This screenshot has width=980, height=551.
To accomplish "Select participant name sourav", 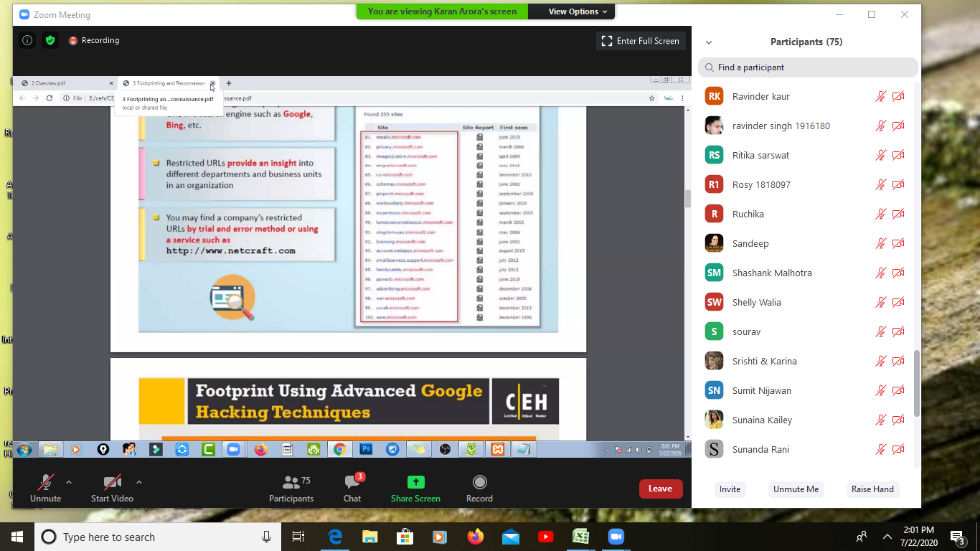I will [x=746, y=331].
